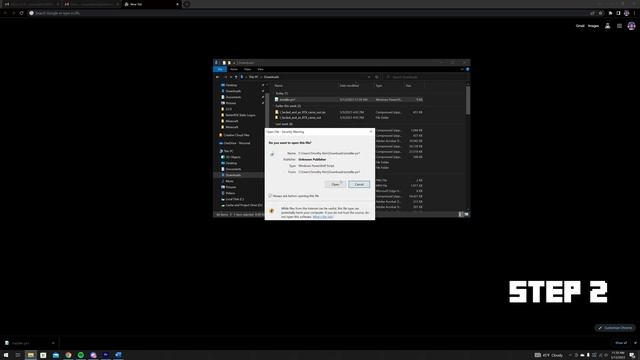Open Chrome side panel icon

click(x=618, y=13)
